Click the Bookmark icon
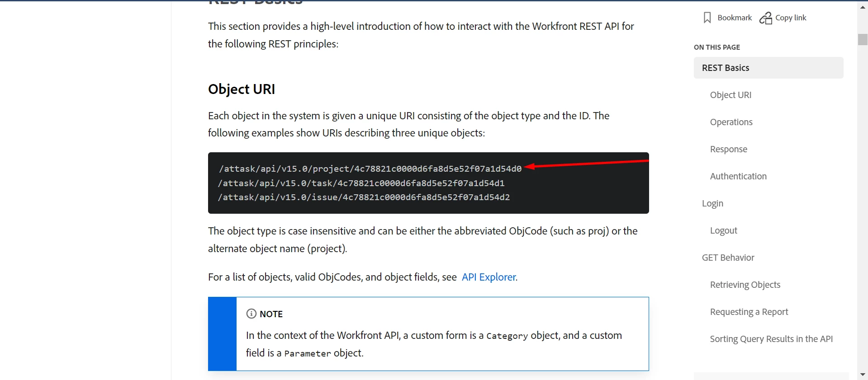868x380 pixels. pyautogui.click(x=707, y=18)
